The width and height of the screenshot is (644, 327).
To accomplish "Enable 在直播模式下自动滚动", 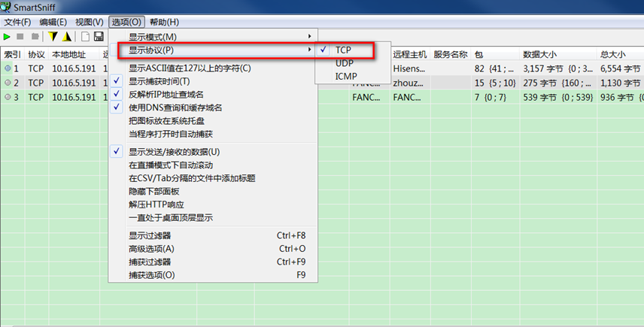I will [213, 165].
